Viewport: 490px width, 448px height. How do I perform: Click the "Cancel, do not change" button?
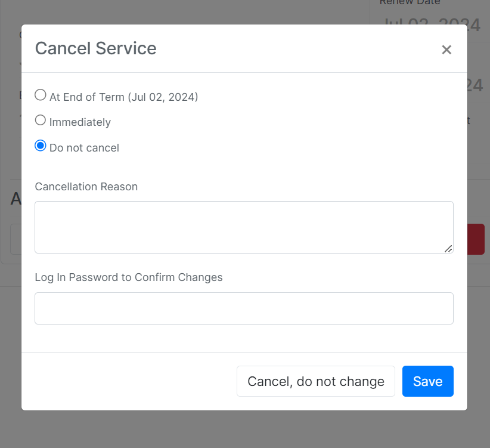316,381
